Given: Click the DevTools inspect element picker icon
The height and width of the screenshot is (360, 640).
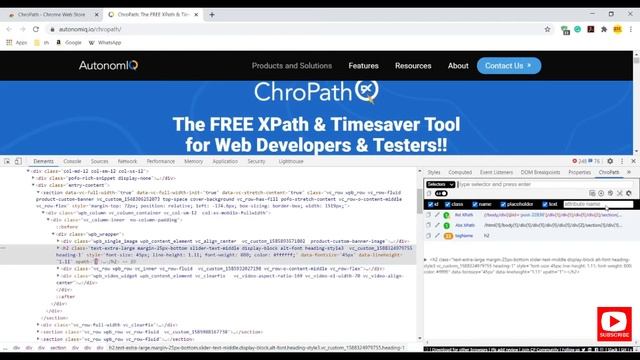Looking at the screenshot, I should pyautogui.click(x=7, y=161).
